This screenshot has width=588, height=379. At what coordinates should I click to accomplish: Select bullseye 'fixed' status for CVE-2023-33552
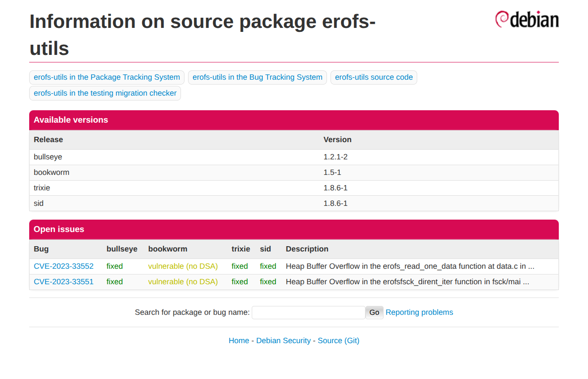pos(115,267)
